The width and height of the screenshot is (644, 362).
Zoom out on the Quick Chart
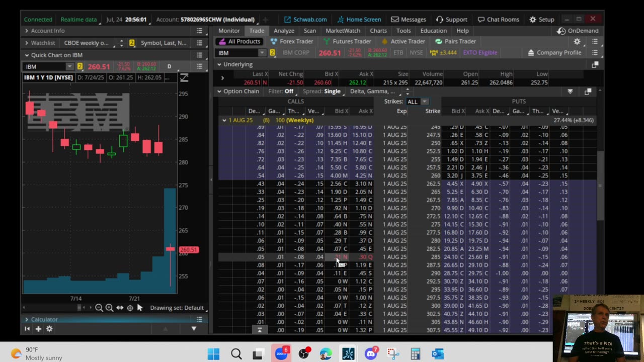99,308
